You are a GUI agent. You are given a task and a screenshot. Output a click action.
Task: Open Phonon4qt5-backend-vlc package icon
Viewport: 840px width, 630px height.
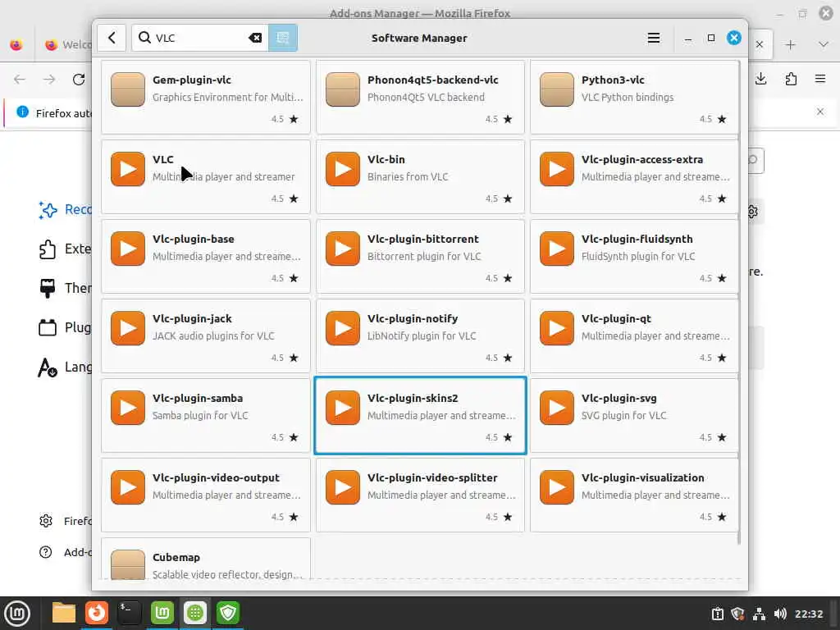(x=342, y=89)
